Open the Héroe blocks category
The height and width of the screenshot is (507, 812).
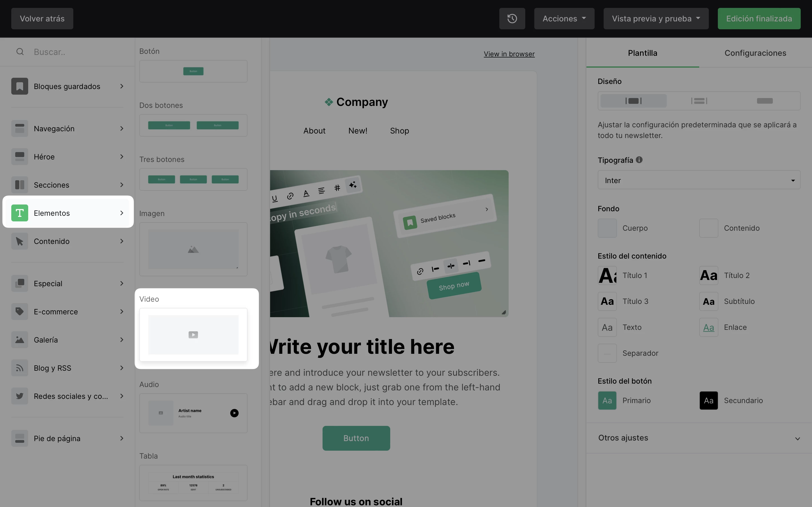coord(67,157)
